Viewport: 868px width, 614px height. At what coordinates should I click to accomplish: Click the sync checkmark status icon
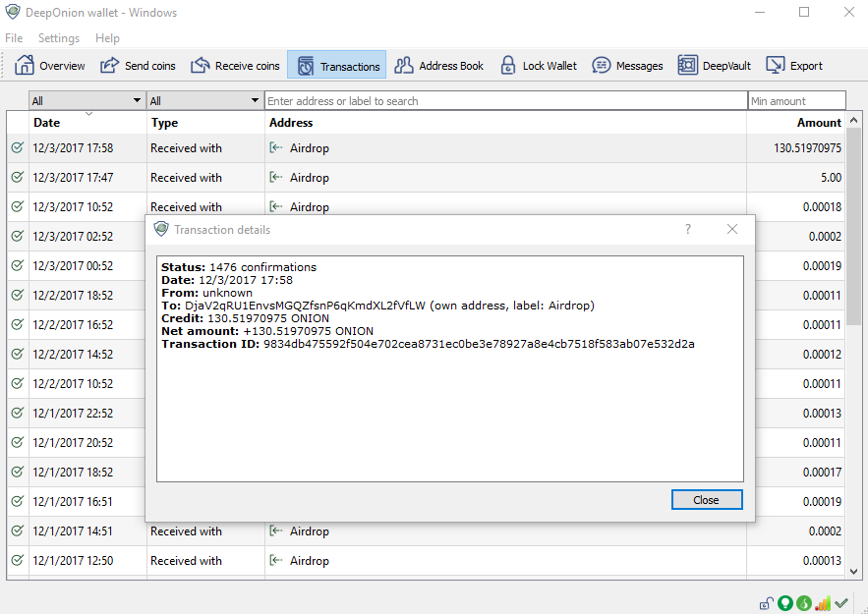point(841,601)
